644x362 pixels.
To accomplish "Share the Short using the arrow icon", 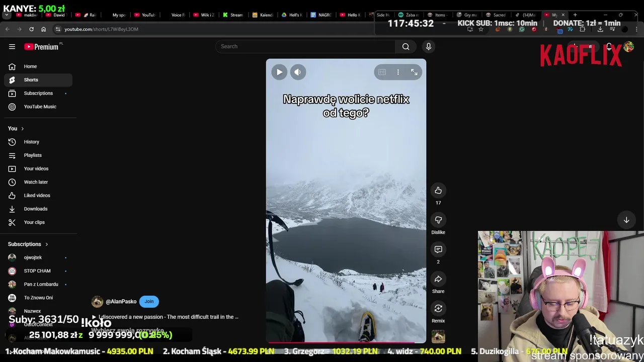I will (x=438, y=279).
